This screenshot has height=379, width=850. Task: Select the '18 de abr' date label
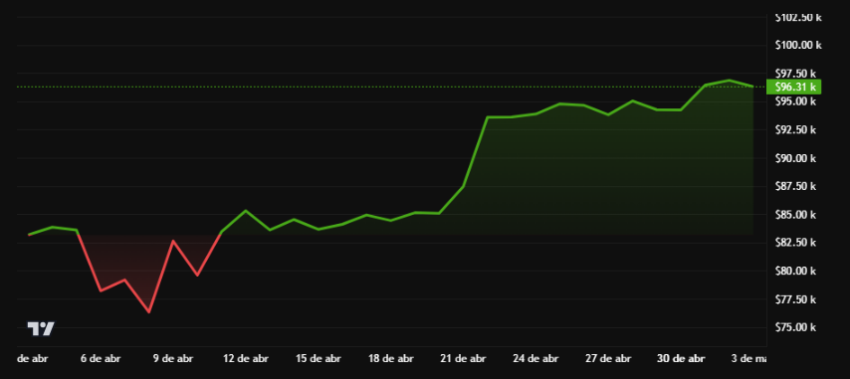[390, 358]
